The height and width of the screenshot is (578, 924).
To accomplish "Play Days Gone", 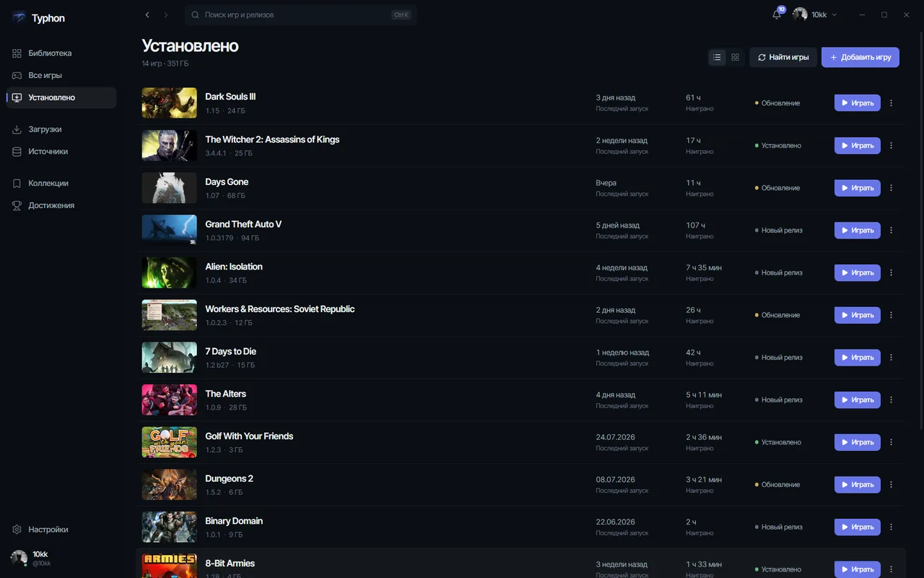I will tap(858, 188).
